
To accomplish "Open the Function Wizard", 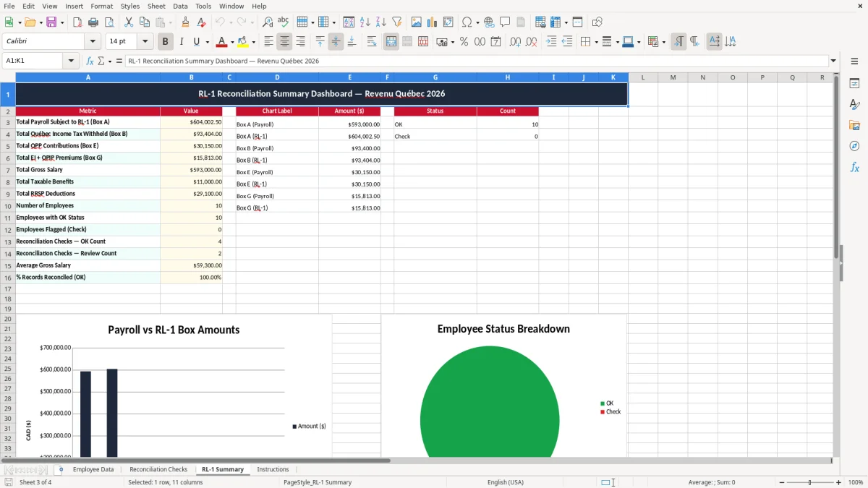I will pyautogui.click(x=90, y=61).
